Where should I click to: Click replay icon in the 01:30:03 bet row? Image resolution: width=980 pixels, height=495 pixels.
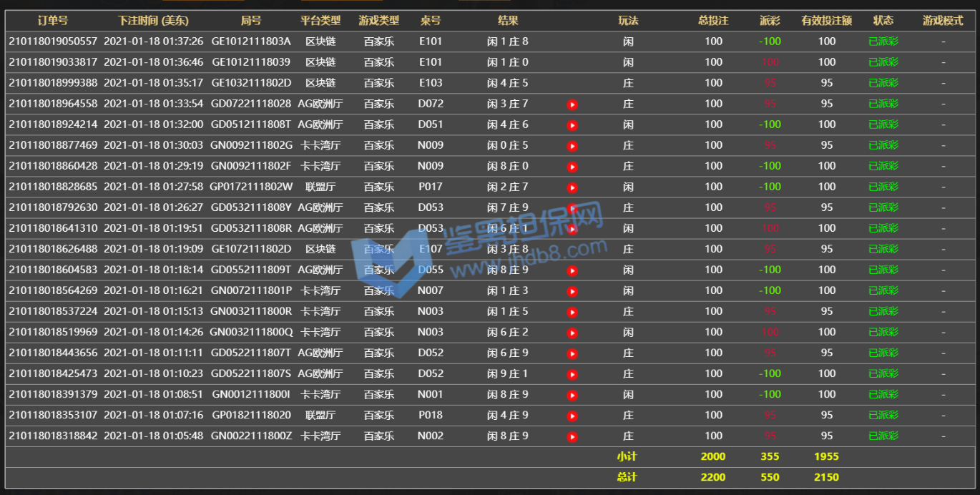tap(572, 146)
